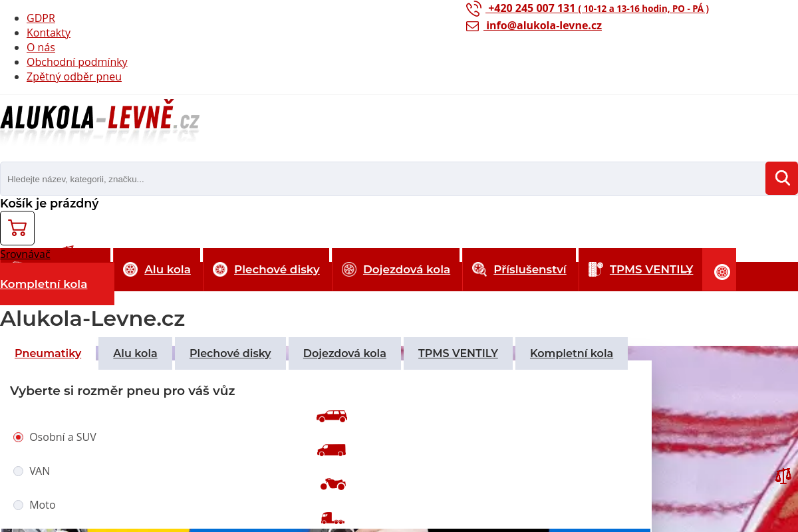Click the red truck icon

click(333, 517)
